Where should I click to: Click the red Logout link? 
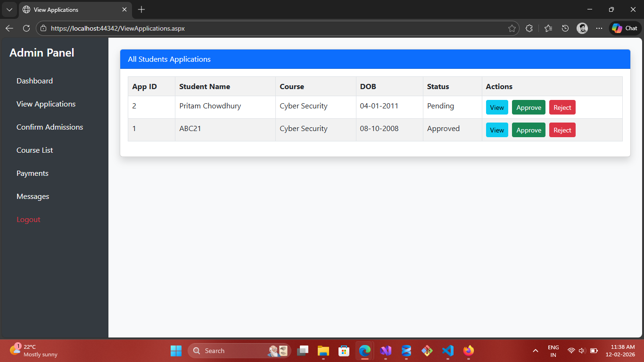coord(28,220)
